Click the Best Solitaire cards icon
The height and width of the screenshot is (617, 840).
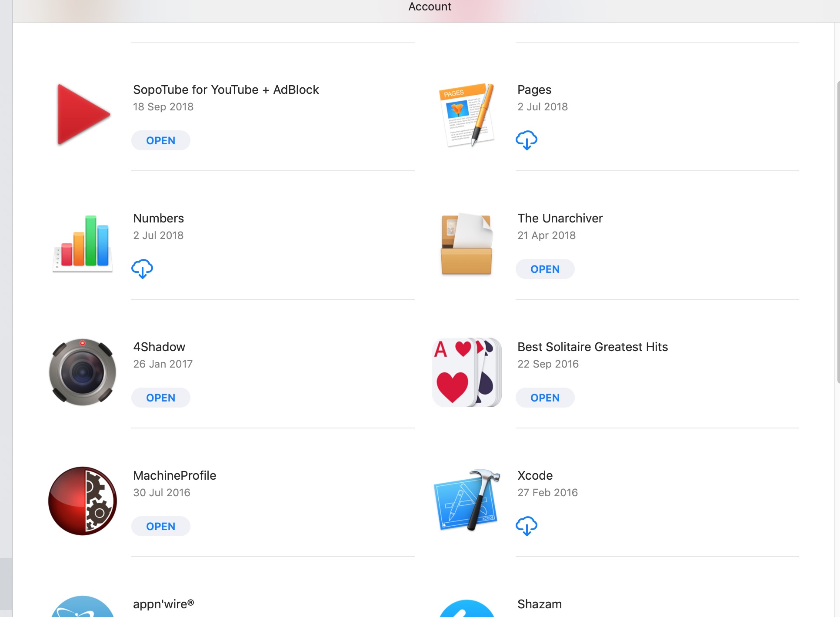point(467,372)
